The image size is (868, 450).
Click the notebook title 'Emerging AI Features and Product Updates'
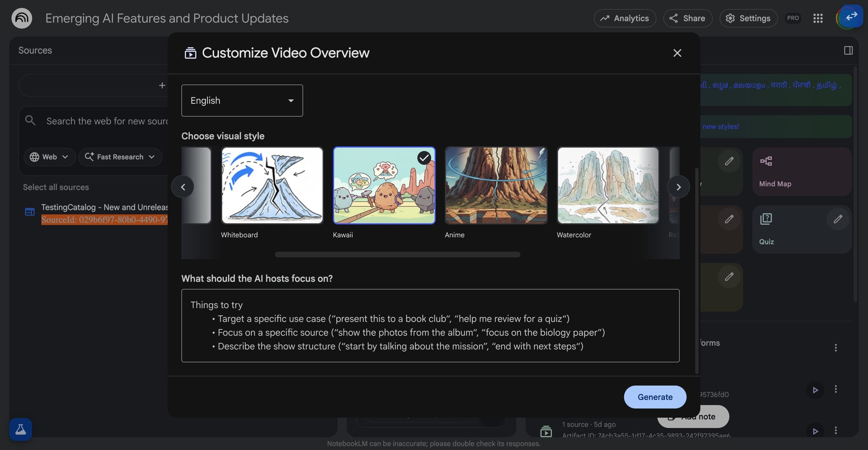(167, 18)
